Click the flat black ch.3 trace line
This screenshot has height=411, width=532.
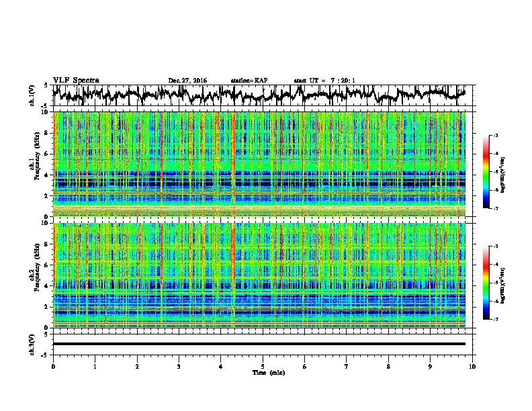(259, 344)
